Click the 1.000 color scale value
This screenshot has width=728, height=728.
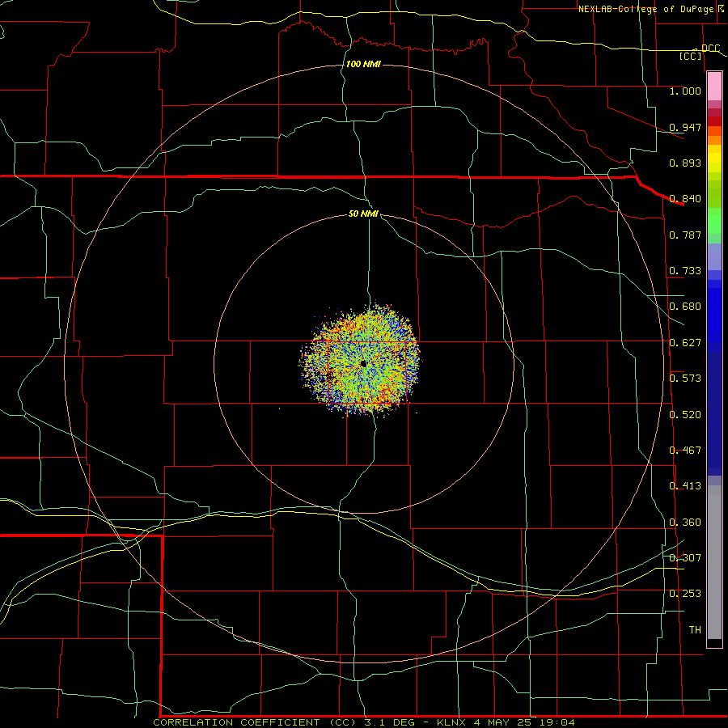tap(685, 91)
